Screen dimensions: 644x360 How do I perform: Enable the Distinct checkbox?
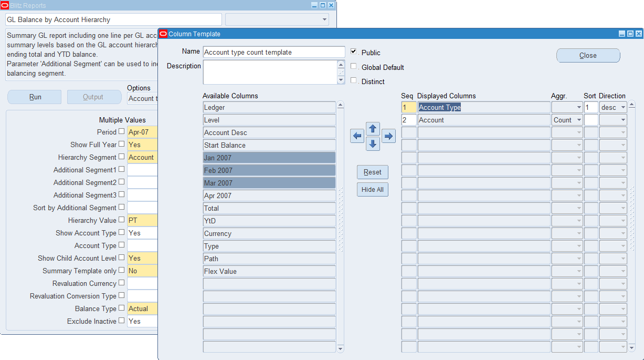pyautogui.click(x=354, y=81)
